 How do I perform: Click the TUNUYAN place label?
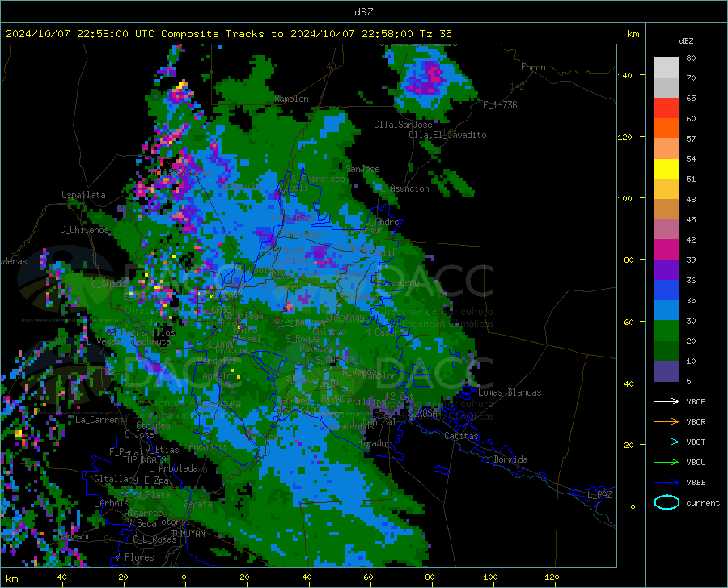[188, 533]
